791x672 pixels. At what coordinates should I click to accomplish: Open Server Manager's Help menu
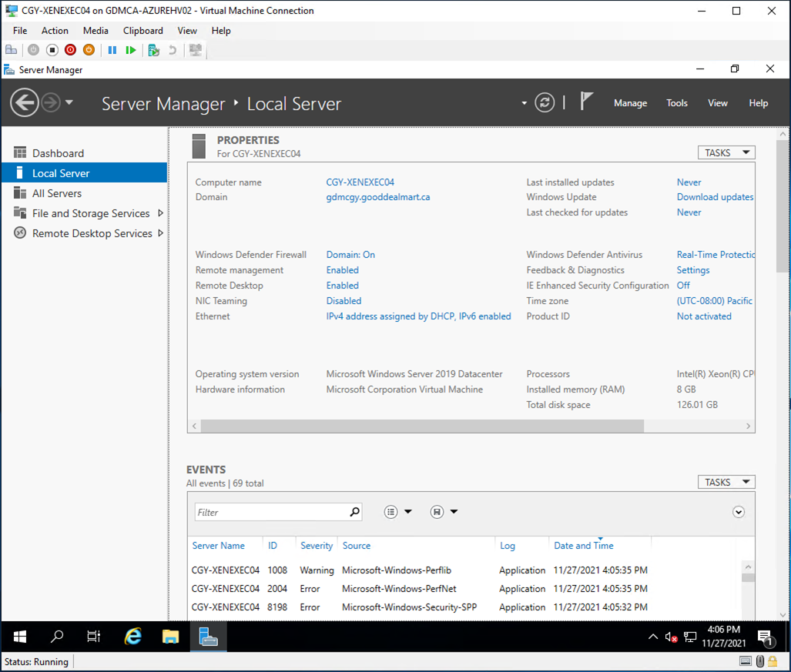pyautogui.click(x=758, y=103)
